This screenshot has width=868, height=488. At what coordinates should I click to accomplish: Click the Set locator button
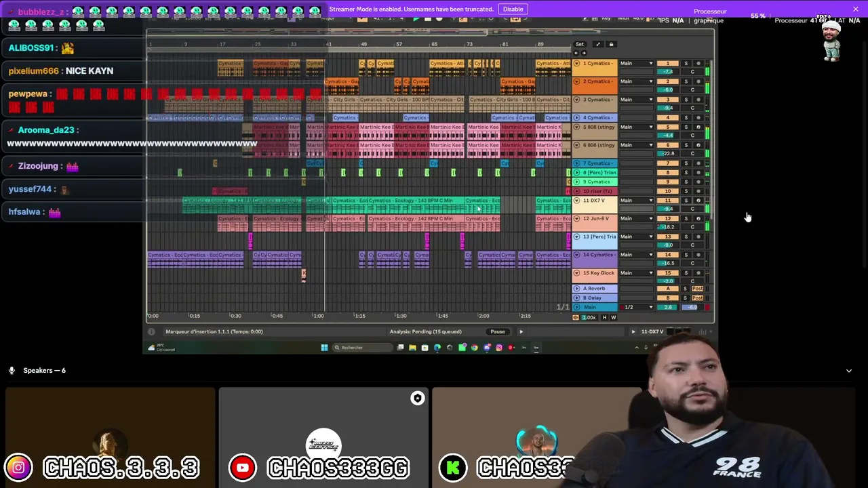[x=580, y=45]
